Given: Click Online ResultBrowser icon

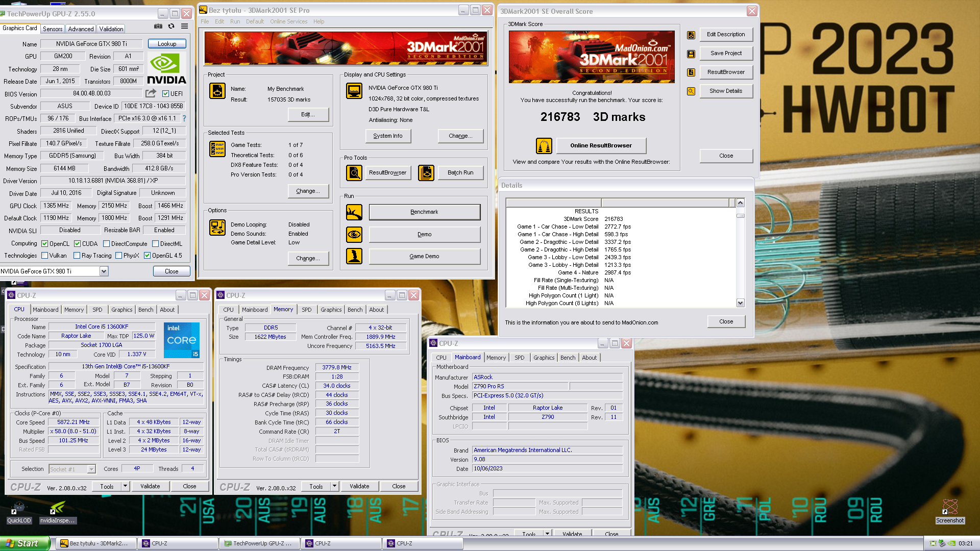Looking at the screenshot, I should pos(544,146).
